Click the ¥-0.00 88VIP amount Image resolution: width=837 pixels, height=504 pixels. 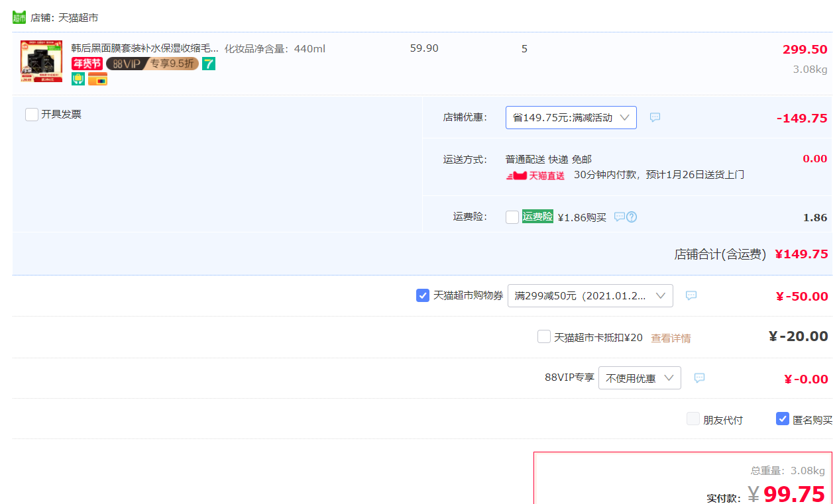[806, 379]
